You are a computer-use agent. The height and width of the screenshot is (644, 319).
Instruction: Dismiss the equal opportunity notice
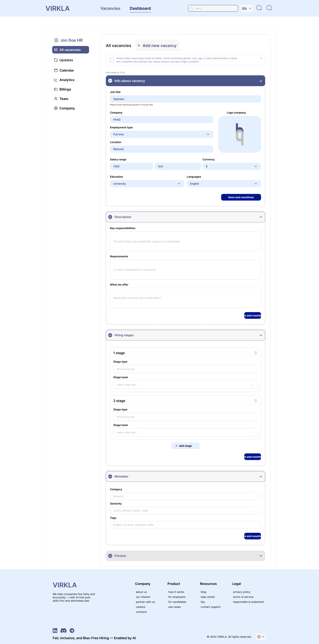coord(261,58)
